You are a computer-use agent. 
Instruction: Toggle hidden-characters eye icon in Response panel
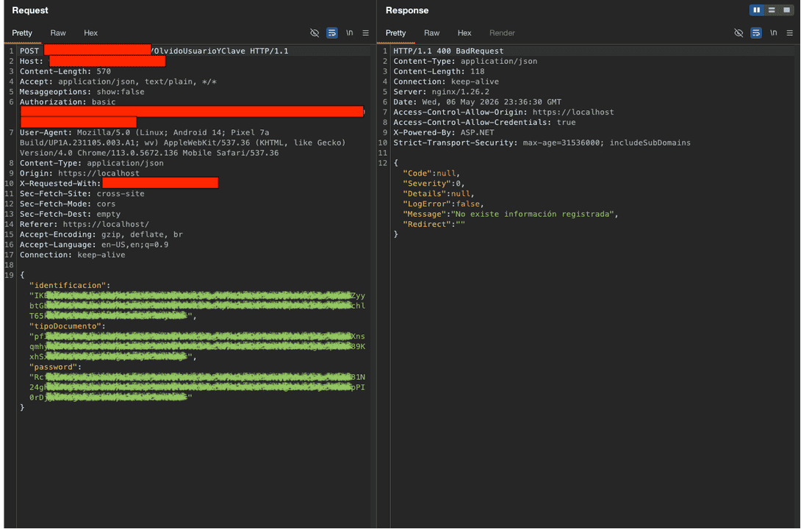tap(739, 33)
